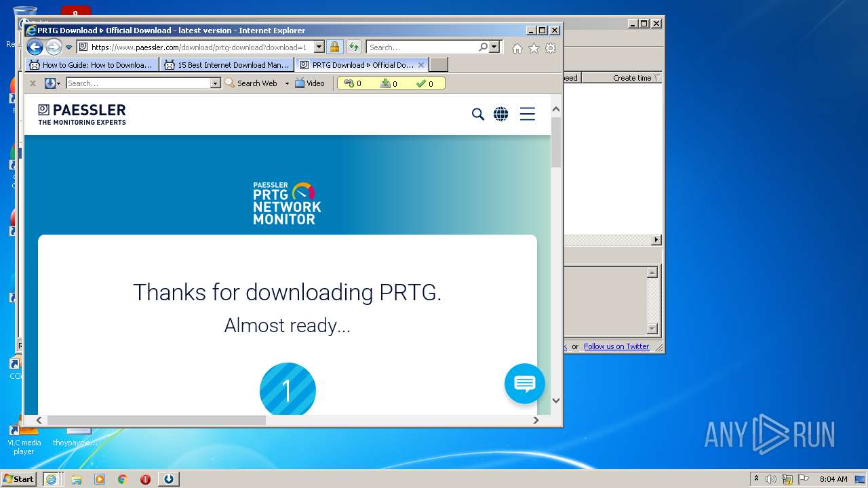This screenshot has width=868, height=488.
Task: Click the IE search box
Action: 422,47
